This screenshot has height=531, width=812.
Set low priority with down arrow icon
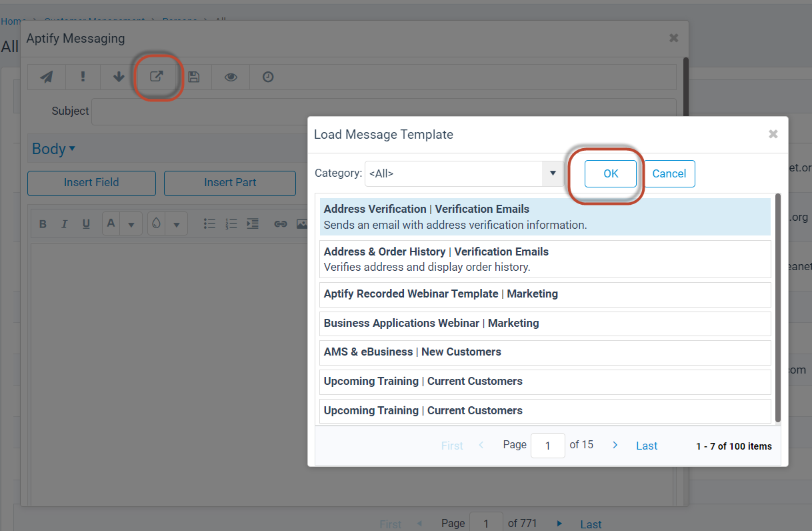click(x=119, y=77)
